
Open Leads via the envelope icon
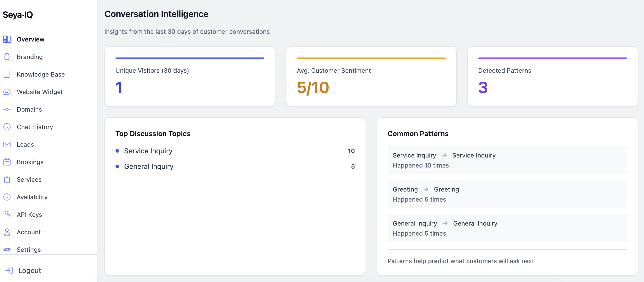click(x=7, y=144)
